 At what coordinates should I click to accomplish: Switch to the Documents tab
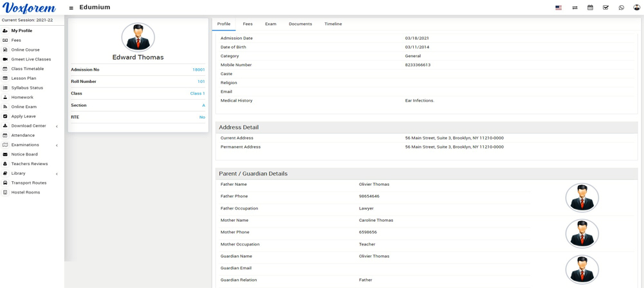pyautogui.click(x=300, y=24)
